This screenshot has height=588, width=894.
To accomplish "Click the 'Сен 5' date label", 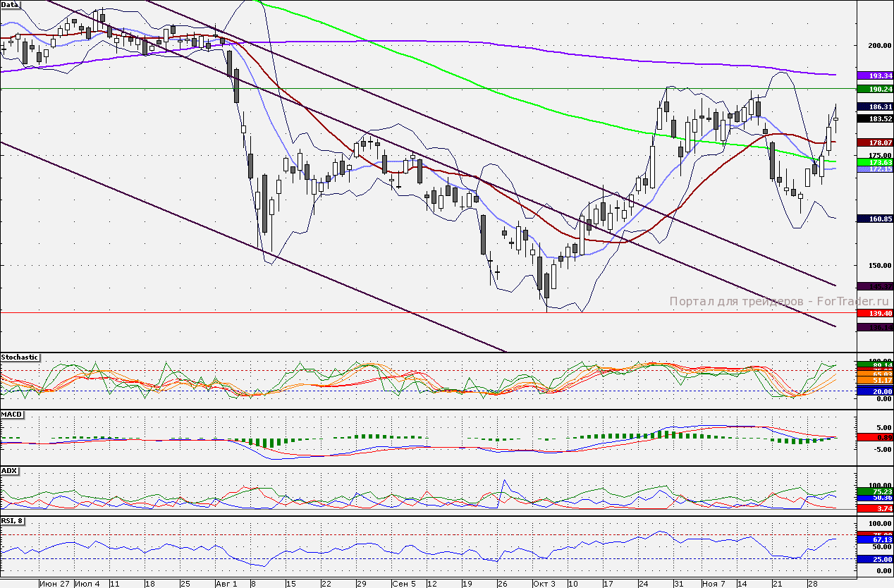I will click(x=404, y=584).
